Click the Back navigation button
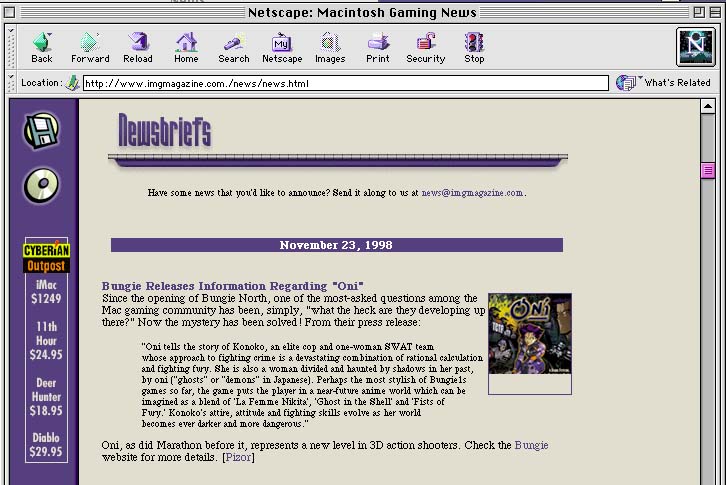Viewport: 726px width, 485px height. click(x=42, y=47)
